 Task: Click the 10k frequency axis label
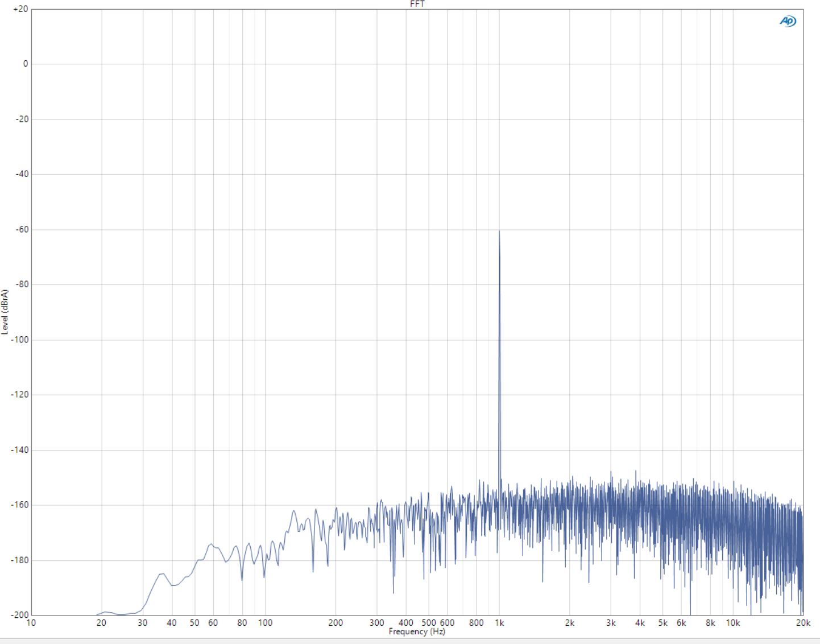tap(733, 623)
